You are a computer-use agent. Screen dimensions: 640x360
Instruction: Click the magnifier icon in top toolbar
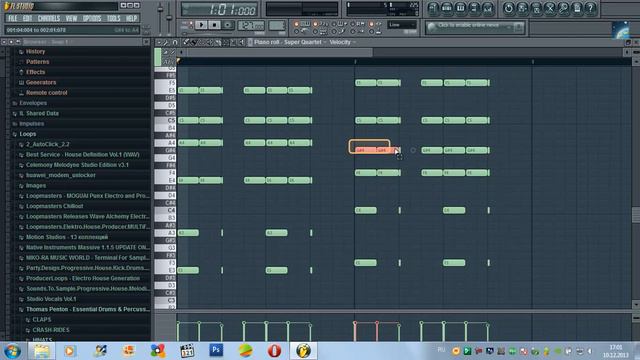[x=564, y=8]
